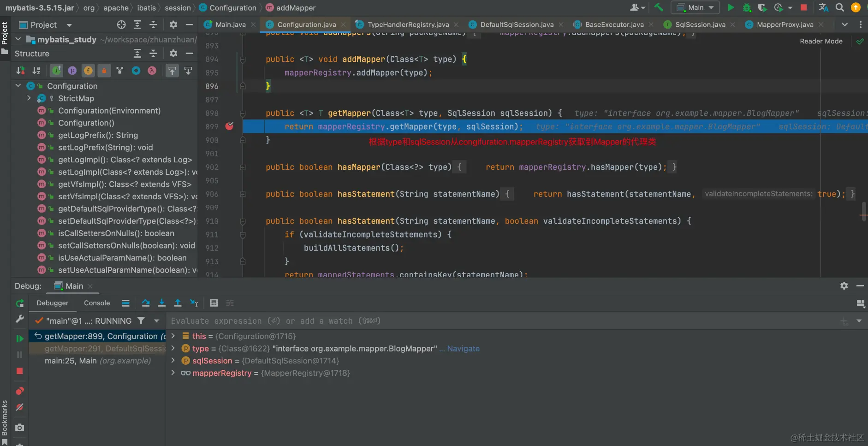868x446 pixels.
Task: Open the Main run configuration dropdown
Action: click(695, 7)
